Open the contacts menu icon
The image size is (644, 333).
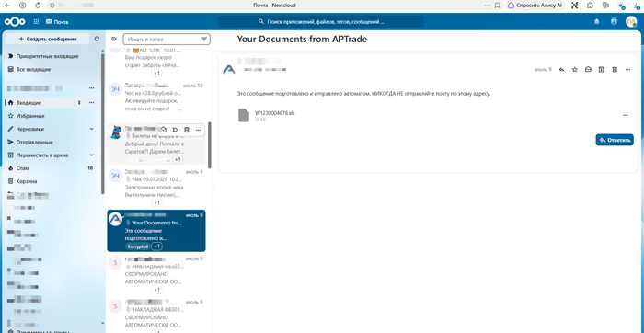tap(614, 22)
